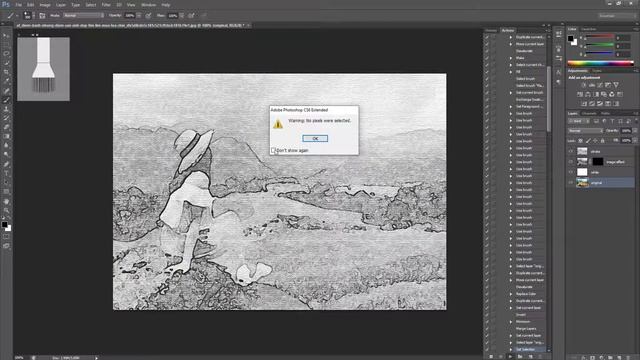Hide the stroke layer
This screenshot has width=640, height=360.
[x=571, y=151]
